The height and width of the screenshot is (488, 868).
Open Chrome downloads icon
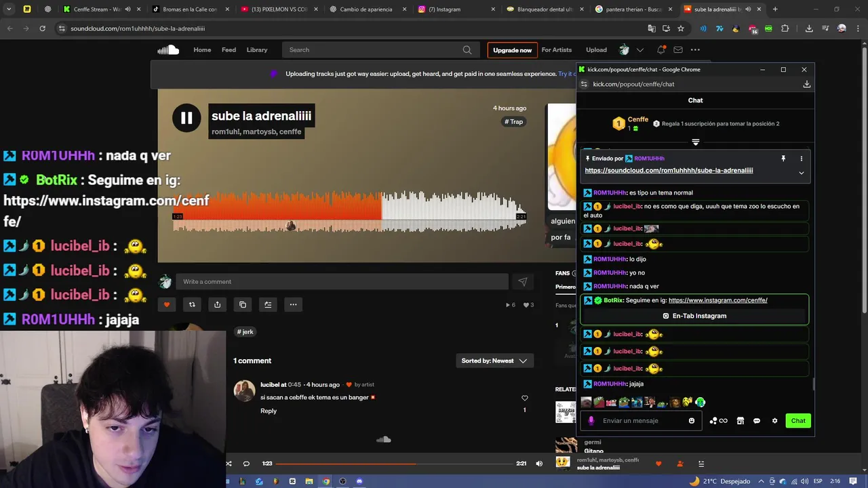[x=809, y=28]
